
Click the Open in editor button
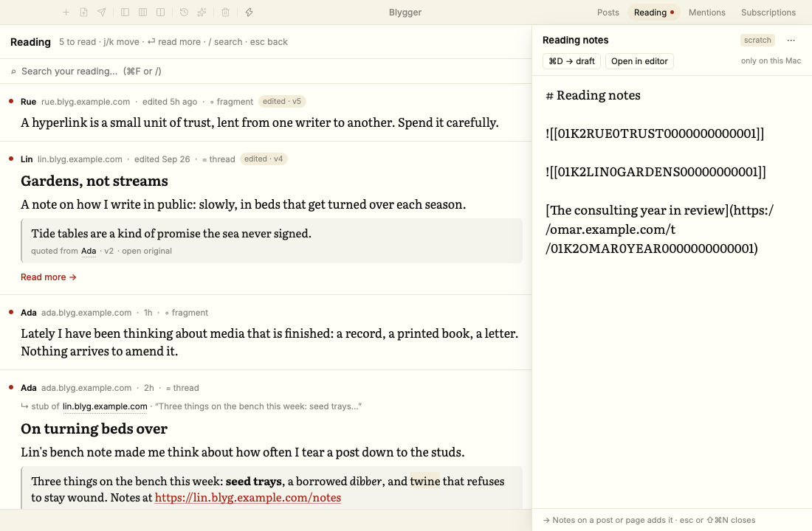639,61
